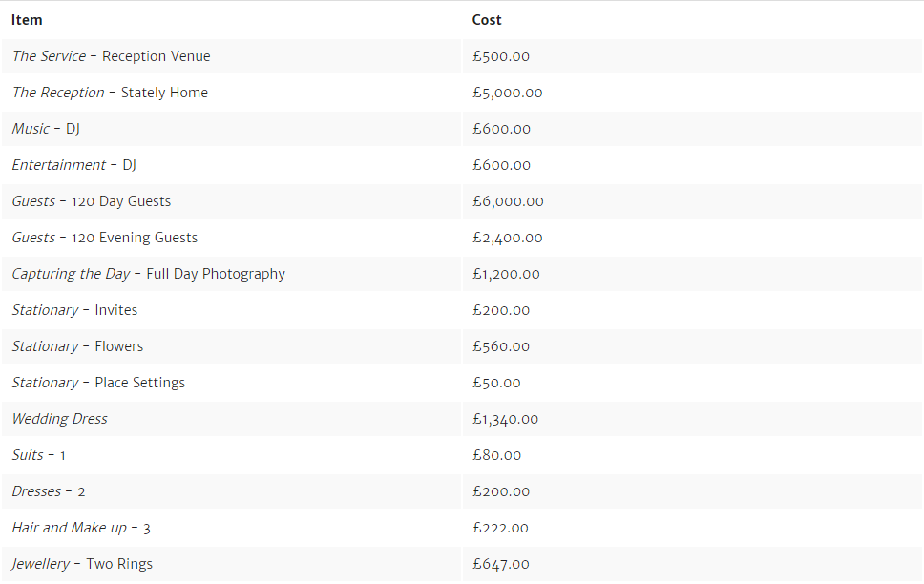Select the 120 Day Guests item

(92, 201)
